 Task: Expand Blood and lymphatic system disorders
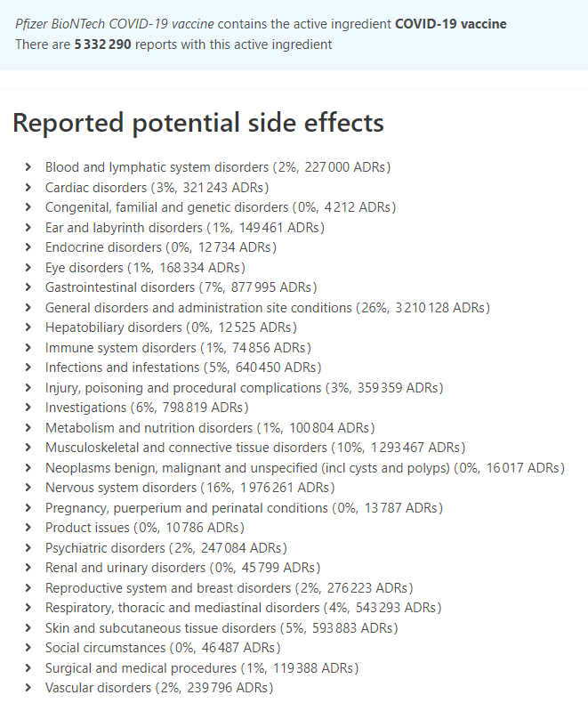[28, 167]
